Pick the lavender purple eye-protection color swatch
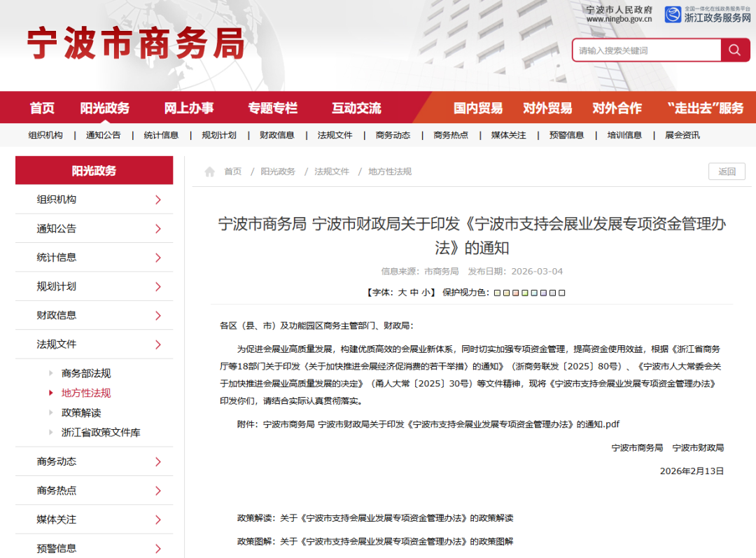This screenshot has width=756, height=558. (x=543, y=293)
